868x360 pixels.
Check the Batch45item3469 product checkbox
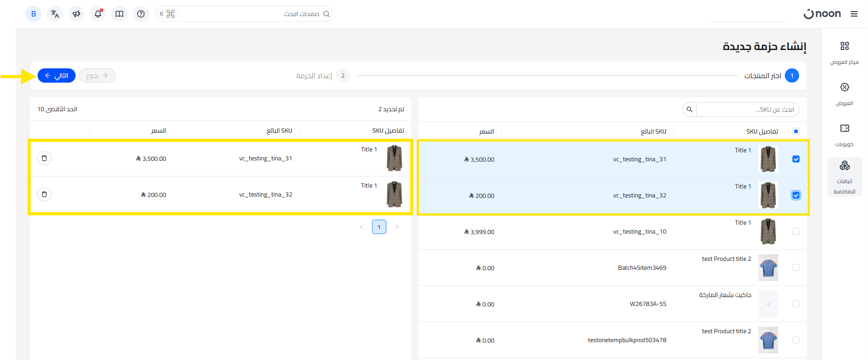(x=796, y=268)
